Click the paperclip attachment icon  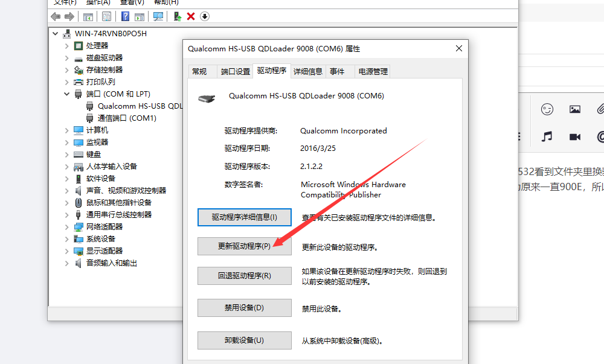(602, 109)
